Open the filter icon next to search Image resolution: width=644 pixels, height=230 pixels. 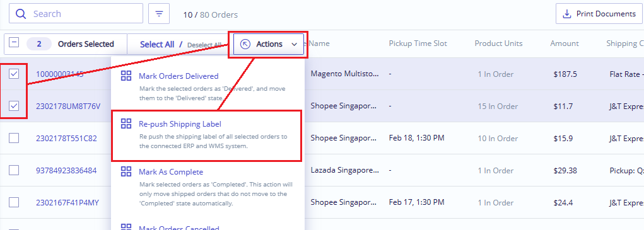click(x=159, y=14)
